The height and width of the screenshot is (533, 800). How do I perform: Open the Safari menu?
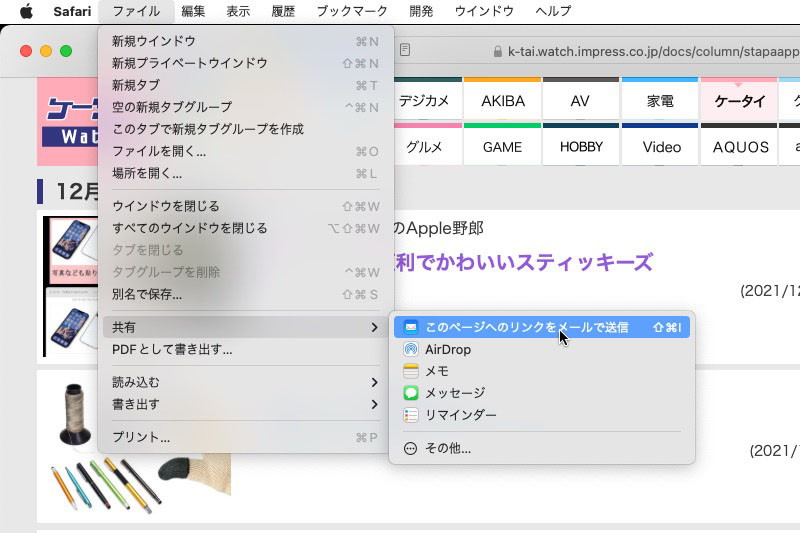72,11
